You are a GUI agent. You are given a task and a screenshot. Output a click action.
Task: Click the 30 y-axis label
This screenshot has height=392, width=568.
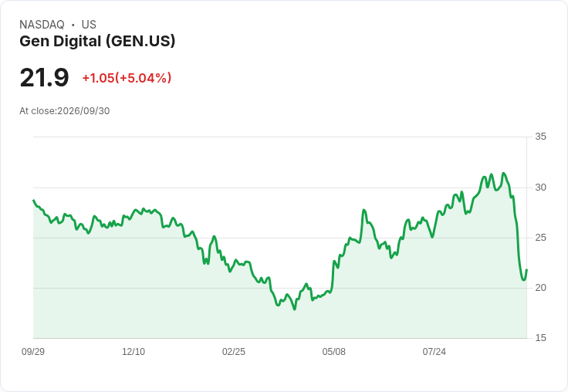pyautogui.click(x=540, y=188)
